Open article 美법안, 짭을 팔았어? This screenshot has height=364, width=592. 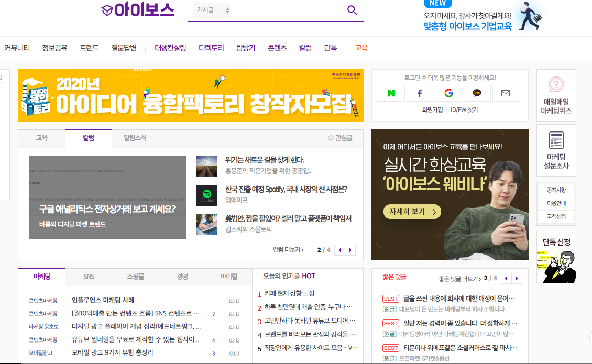tap(288, 218)
